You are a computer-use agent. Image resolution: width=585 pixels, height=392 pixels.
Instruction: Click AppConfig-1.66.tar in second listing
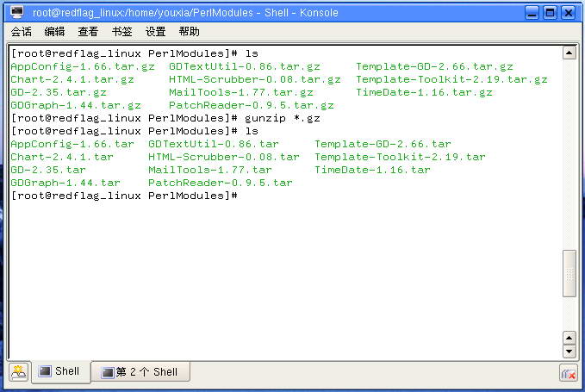pos(72,145)
